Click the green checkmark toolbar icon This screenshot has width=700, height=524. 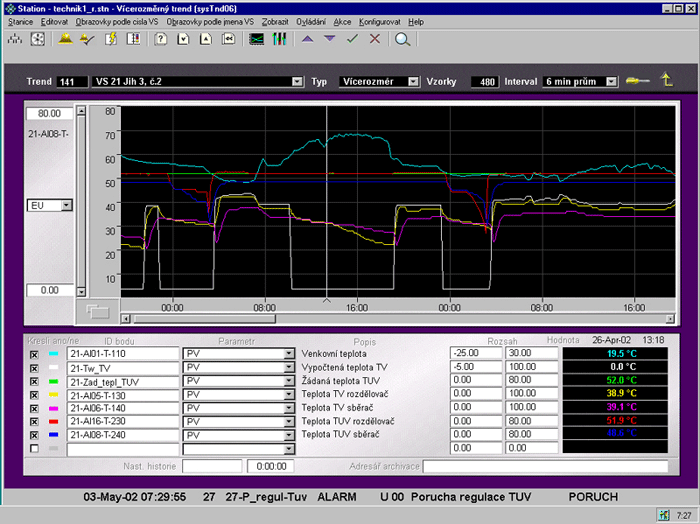[x=352, y=39]
